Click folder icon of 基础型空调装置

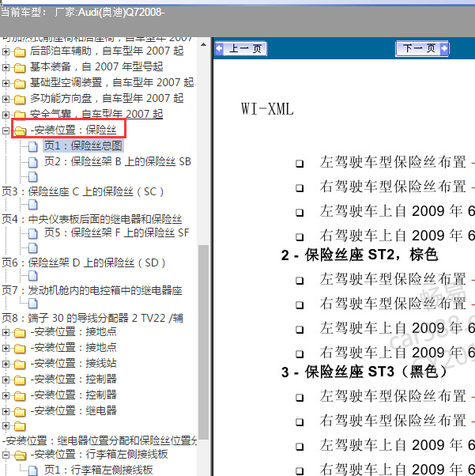(20, 84)
